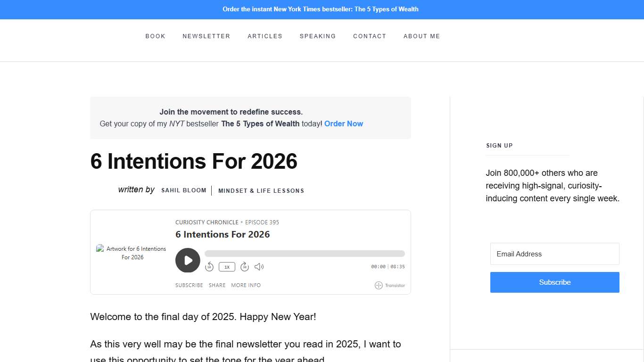
Task: Click the Order Now link
Action: 344,123
